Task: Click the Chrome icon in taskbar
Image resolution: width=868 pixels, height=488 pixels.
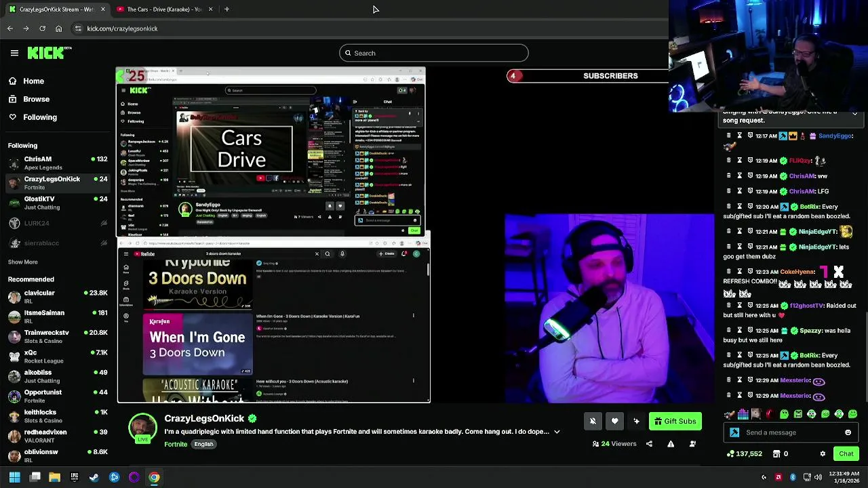Action: click(x=154, y=477)
